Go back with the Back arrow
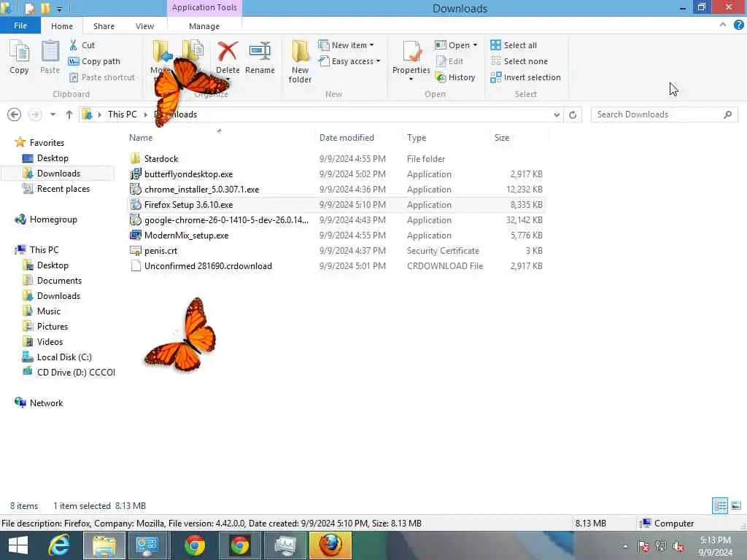747x560 pixels. (15, 114)
